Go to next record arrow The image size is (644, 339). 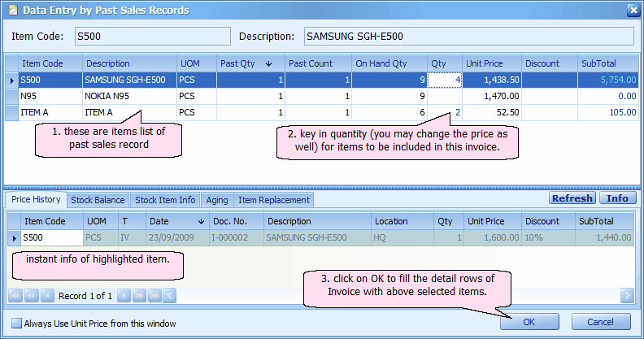click(124, 295)
